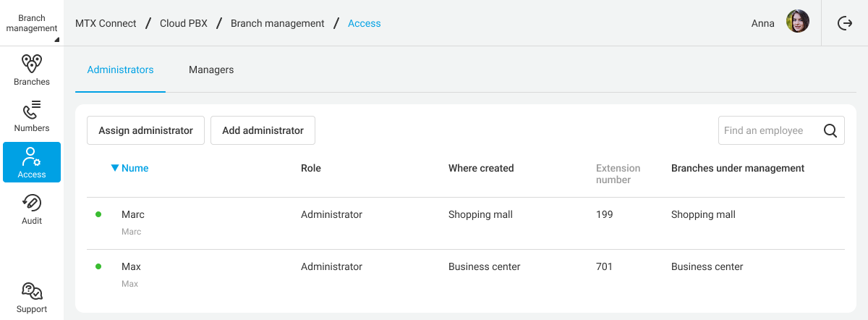The image size is (868, 320).
Task: Toggle sort arrow on Nume column
Action: tap(114, 169)
